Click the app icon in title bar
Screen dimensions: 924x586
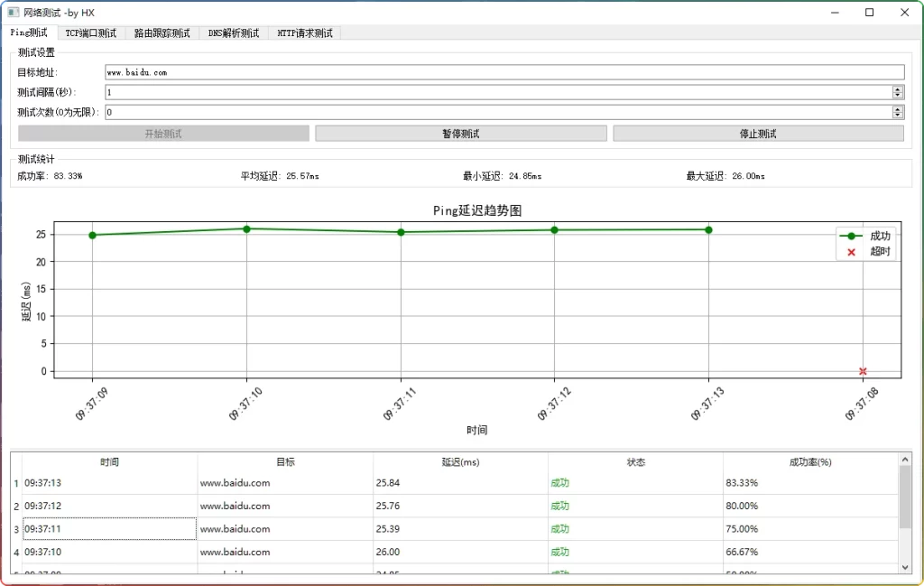(13, 13)
